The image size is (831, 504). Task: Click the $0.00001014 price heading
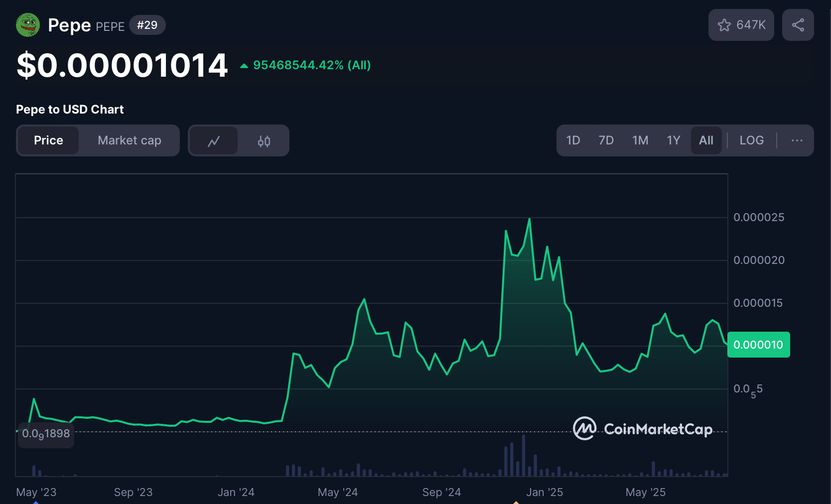(122, 65)
